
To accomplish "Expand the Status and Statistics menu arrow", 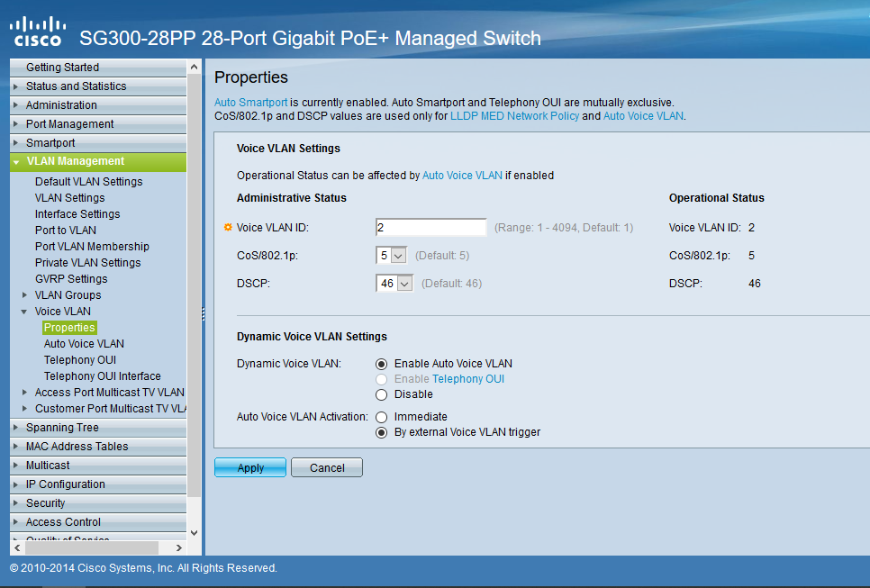I will pos(15,86).
